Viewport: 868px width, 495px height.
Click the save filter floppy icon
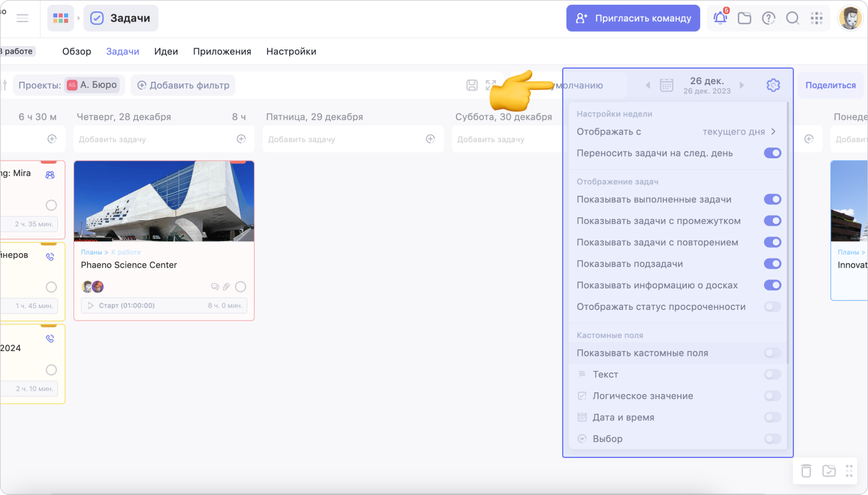[x=472, y=85]
